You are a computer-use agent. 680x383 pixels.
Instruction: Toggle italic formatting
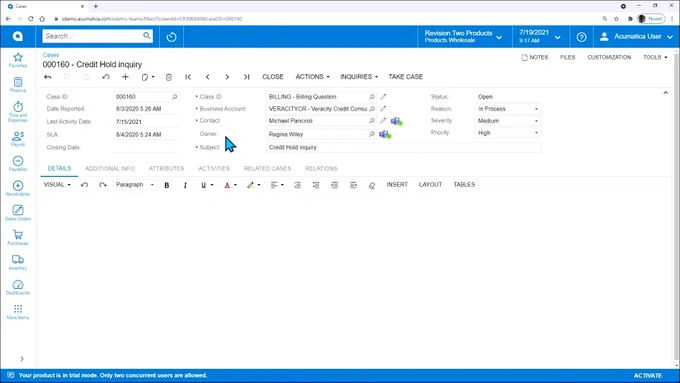[185, 185]
